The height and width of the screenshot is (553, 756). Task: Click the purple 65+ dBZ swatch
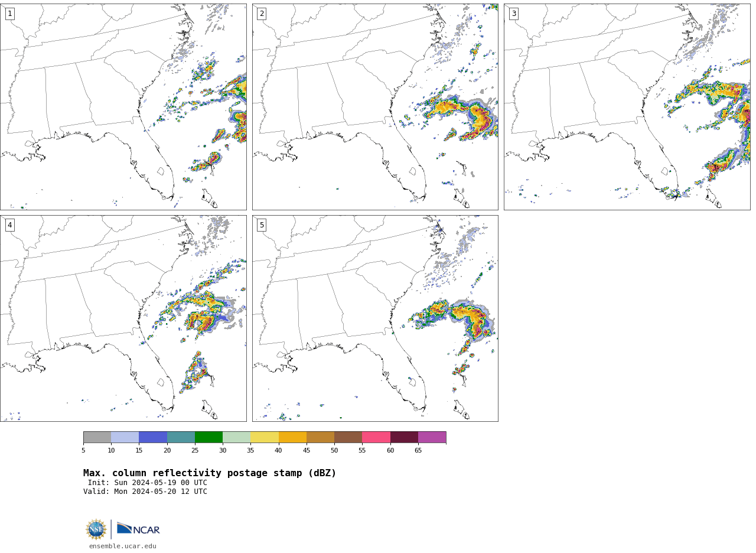tap(432, 437)
